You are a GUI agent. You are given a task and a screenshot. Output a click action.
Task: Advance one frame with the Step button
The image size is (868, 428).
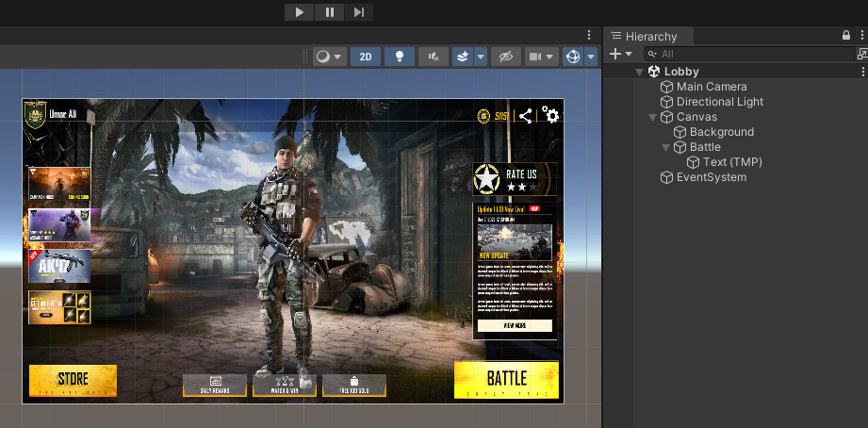click(359, 12)
